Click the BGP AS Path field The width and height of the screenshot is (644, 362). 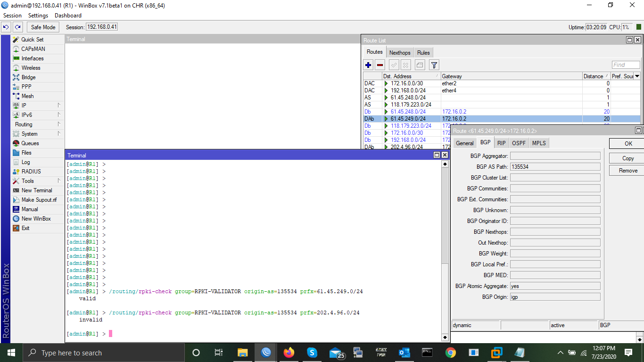point(555,167)
